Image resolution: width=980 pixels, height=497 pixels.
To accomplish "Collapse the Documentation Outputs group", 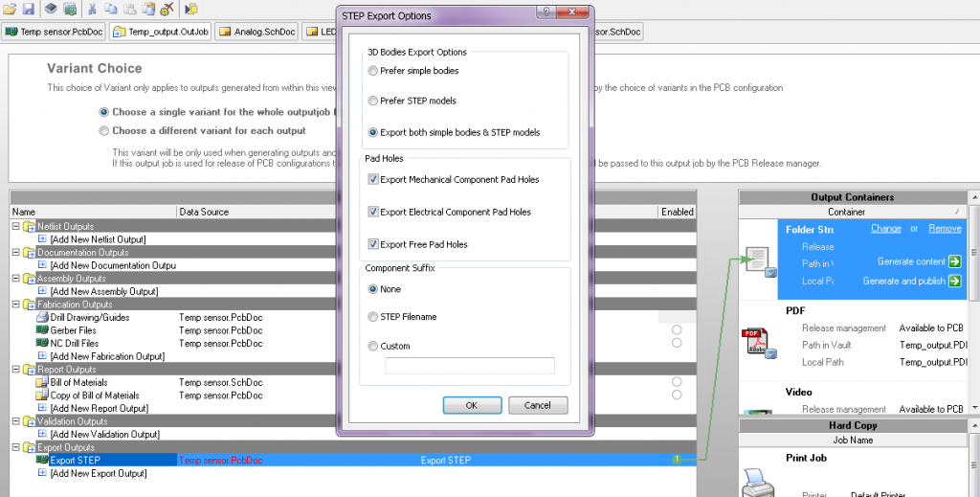I will coord(16,252).
